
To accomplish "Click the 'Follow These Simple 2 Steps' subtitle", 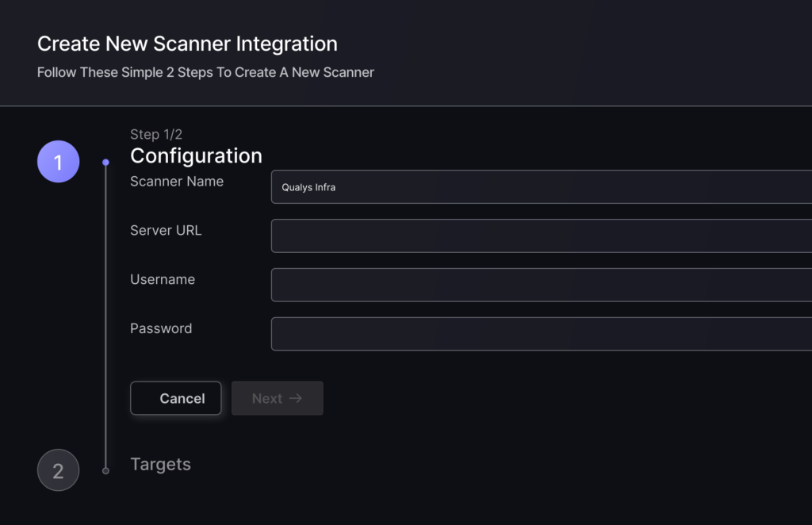I will (205, 72).
